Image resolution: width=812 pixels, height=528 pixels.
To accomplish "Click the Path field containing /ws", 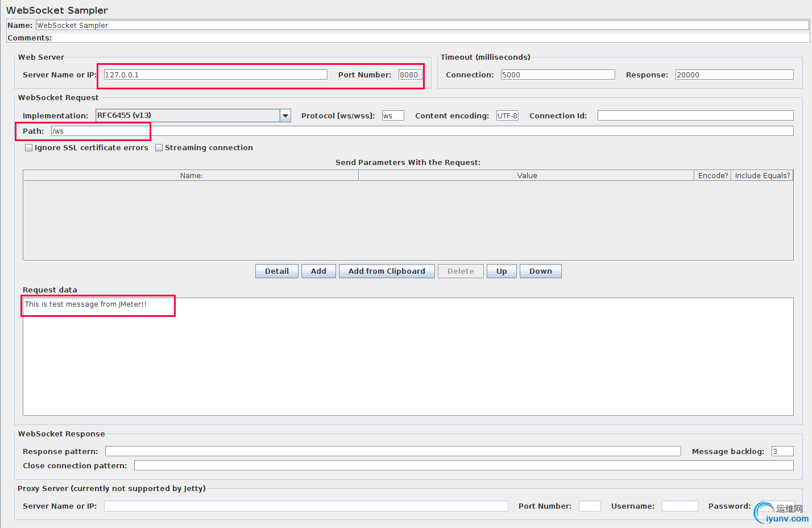I will tap(422, 131).
